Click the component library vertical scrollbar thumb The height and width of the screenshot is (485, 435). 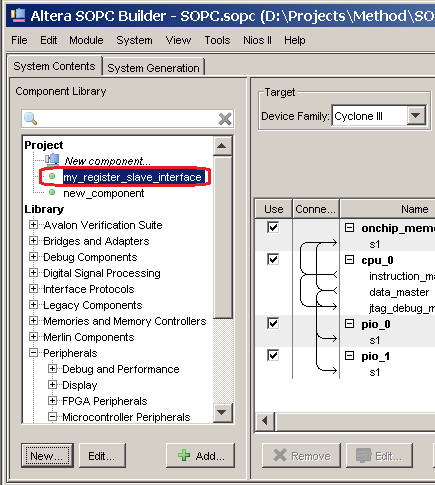tap(222, 237)
